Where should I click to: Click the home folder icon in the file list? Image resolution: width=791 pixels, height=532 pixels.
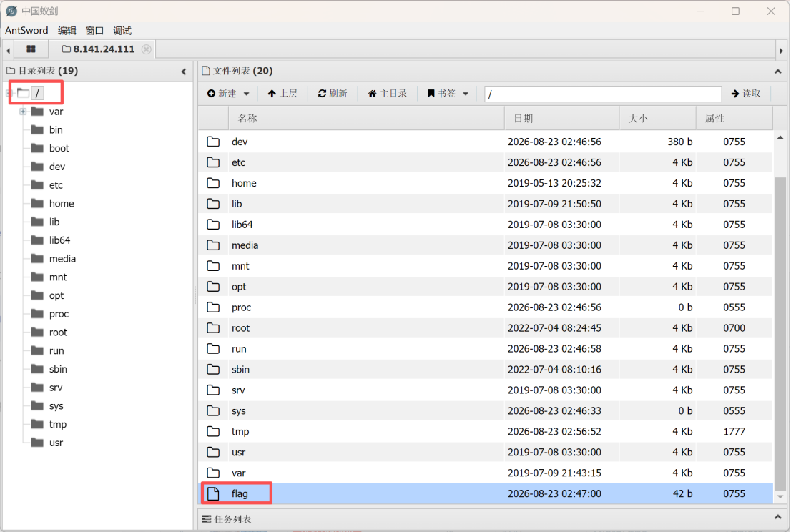coord(213,183)
